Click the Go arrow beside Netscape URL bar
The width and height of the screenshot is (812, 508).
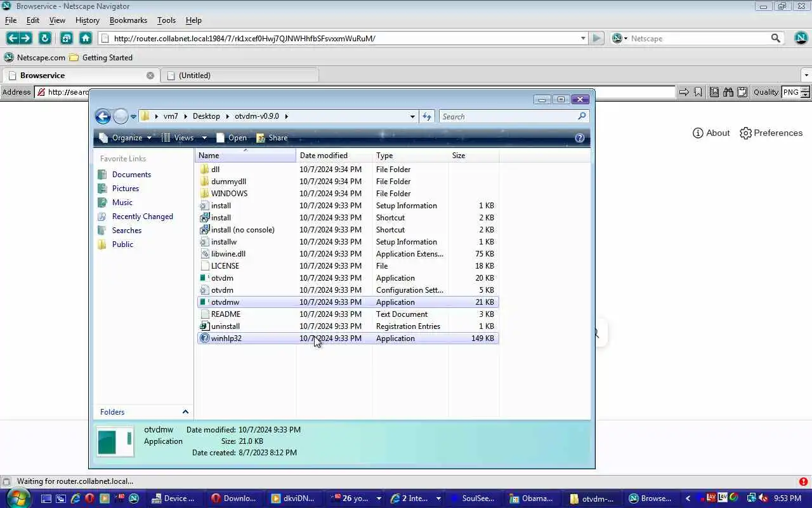[596, 38]
